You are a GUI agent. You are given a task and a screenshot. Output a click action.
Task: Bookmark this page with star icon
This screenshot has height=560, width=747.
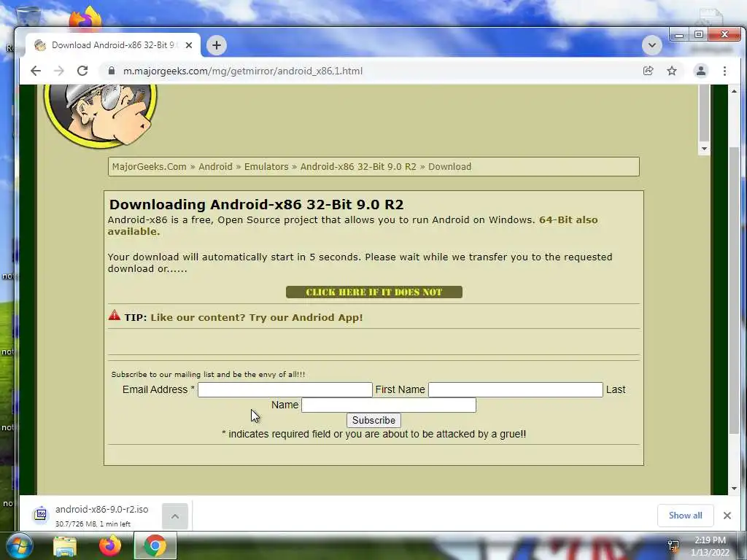tap(672, 71)
